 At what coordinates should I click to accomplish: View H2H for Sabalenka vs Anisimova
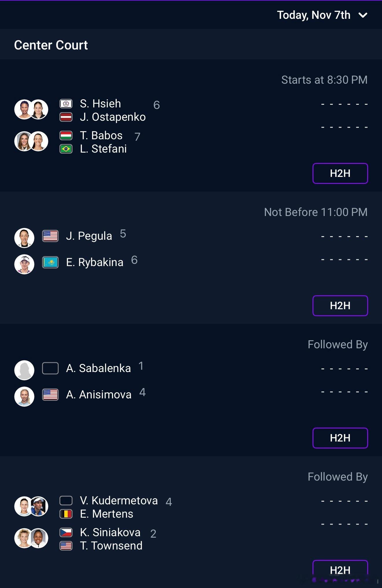[x=340, y=438]
